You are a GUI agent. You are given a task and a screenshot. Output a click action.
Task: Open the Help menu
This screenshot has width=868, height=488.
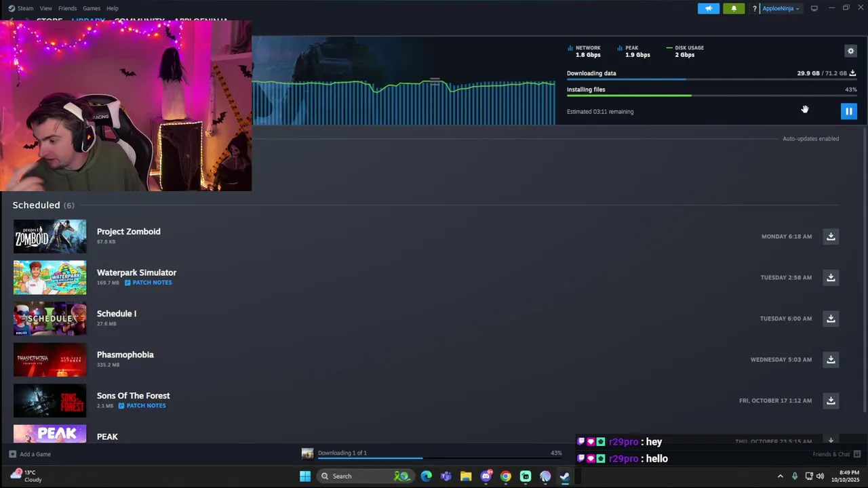113,8
